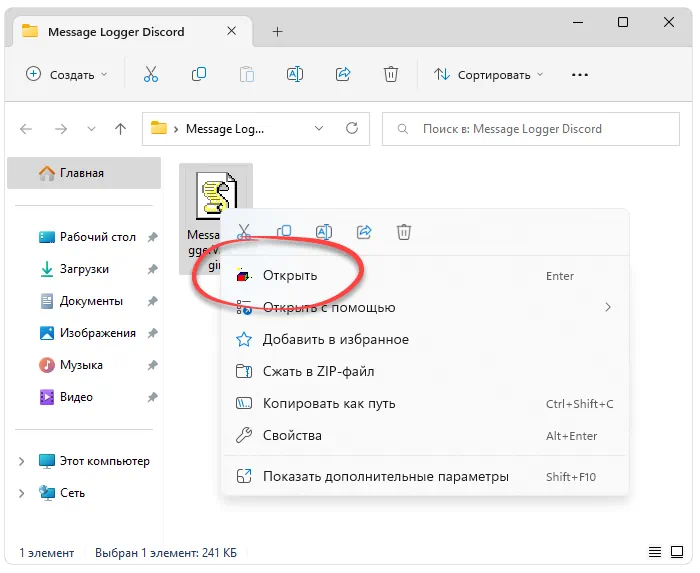This screenshot has width=700, height=573.
Task: Click the Cut icon in context menu
Action: (244, 232)
